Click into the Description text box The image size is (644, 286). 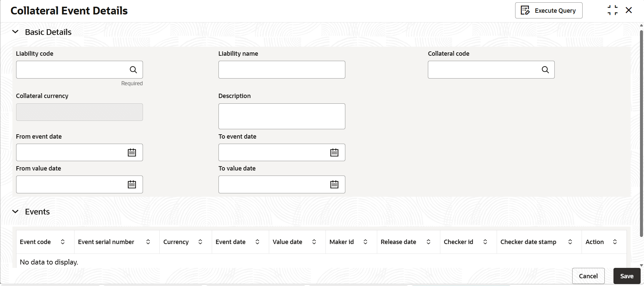282,116
